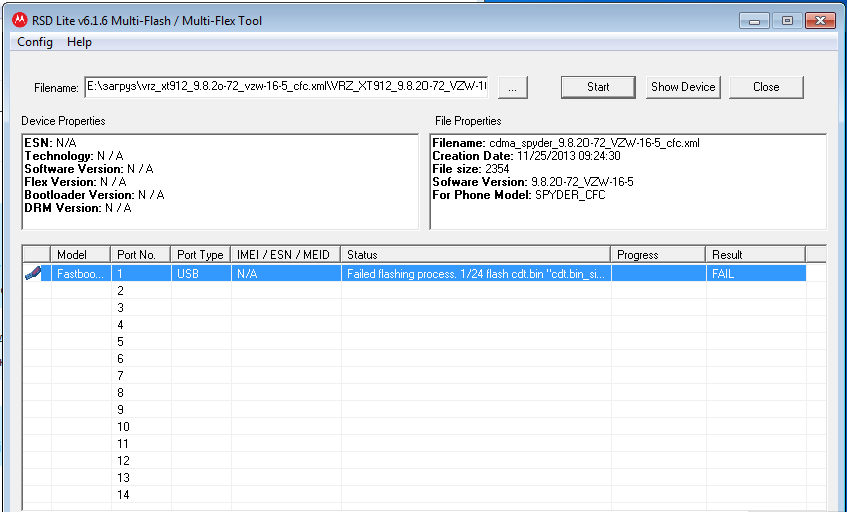This screenshot has width=847, height=512.
Task: Click inside the Filename path field
Action: tap(286, 87)
